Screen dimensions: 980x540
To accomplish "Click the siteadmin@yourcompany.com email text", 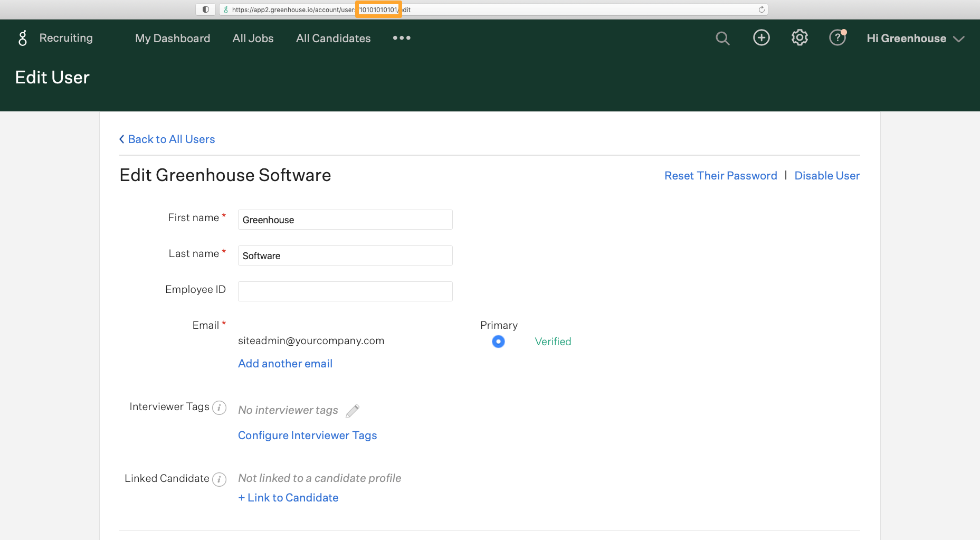I will tap(311, 341).
